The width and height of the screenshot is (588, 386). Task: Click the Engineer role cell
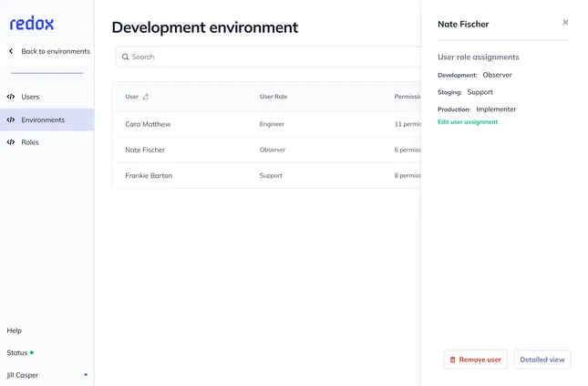click(272, 124)
